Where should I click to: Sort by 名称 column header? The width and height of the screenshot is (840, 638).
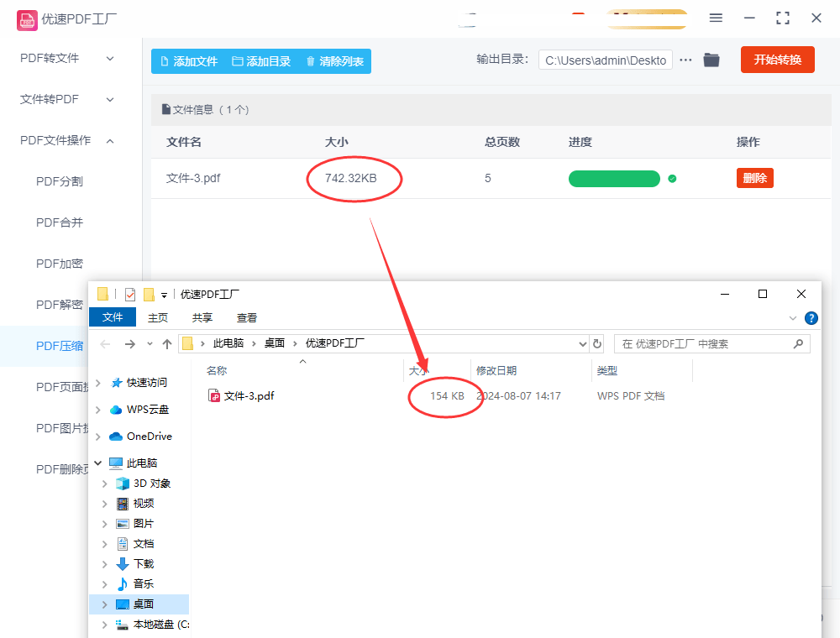click(x=217, y=370)
